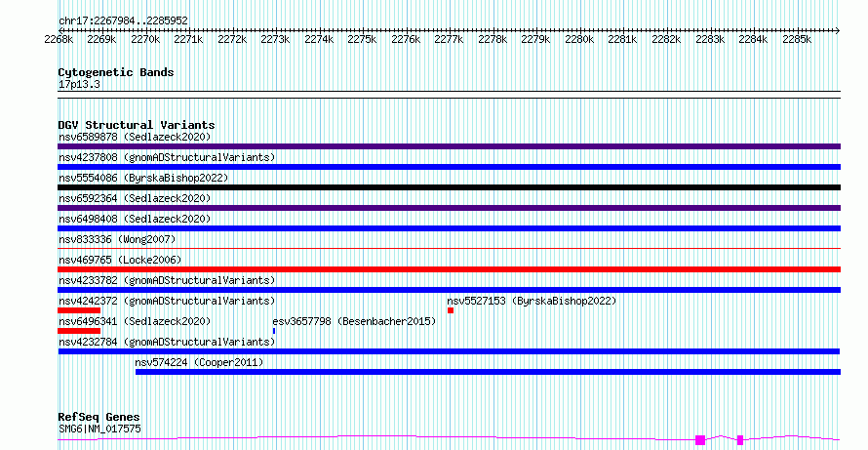Select the black nsv5554086 variant bar

click(x=449, y=187)
